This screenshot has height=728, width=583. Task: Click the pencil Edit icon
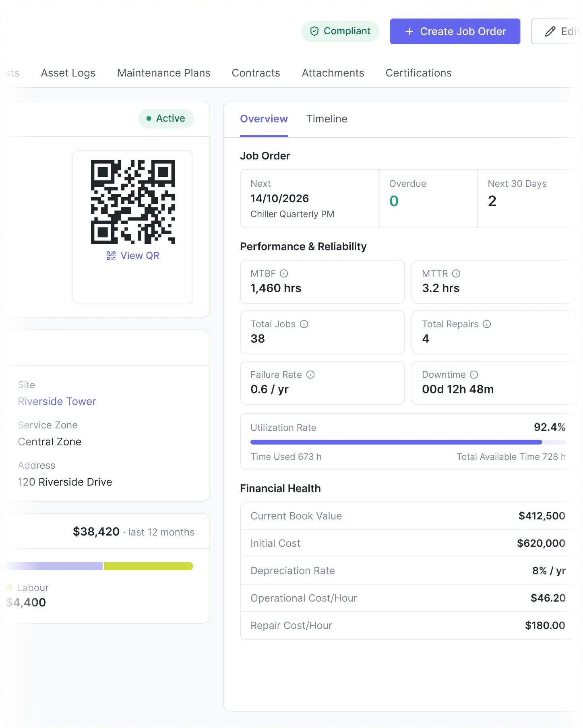pyautogui.click(x=550, y=31)
